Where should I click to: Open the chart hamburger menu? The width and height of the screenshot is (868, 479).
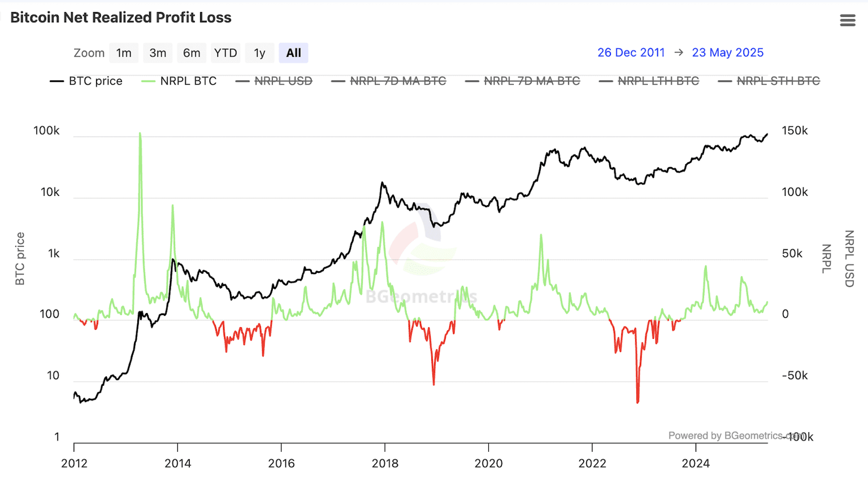[x=847, y=20]
